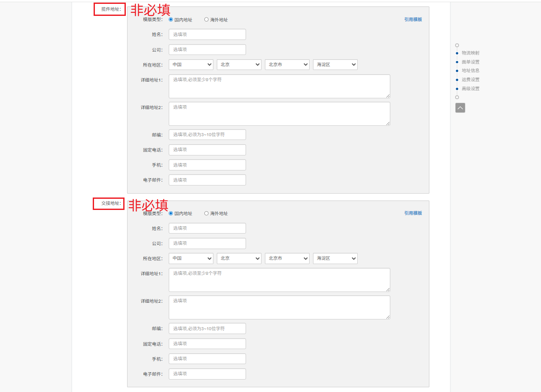Image resolution: width=541 pixels, height=392 pixels.
Task: Jump to 面单设置 in side navigation
Action: click(471, 62)
